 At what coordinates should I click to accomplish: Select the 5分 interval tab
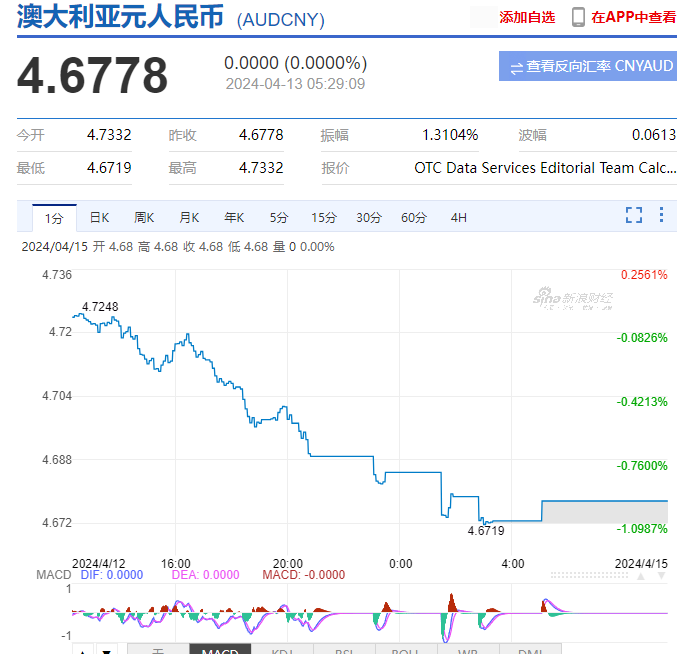pos(278,217)
